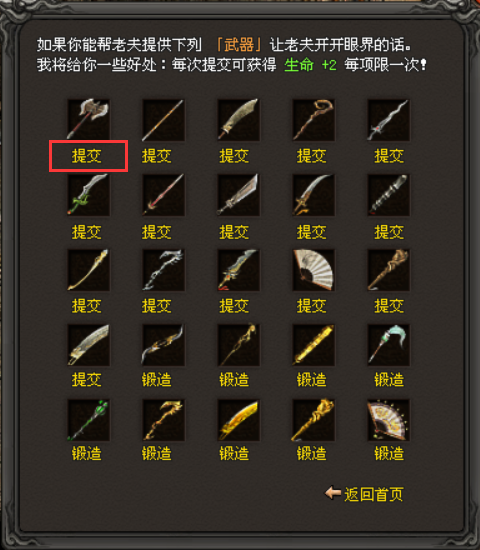
Task: Click the golden cylinder rod weapon icon
Action: click(x=313, y=345)
